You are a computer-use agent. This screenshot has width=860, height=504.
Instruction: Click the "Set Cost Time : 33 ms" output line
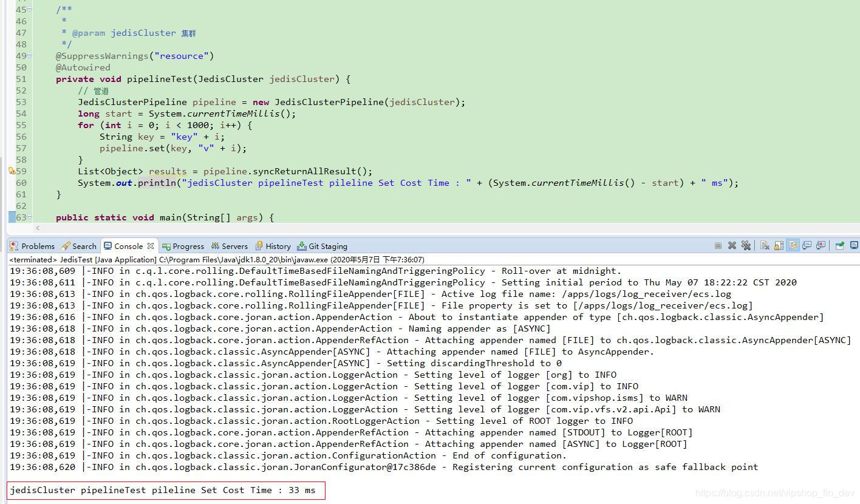[x=163, y=490]
